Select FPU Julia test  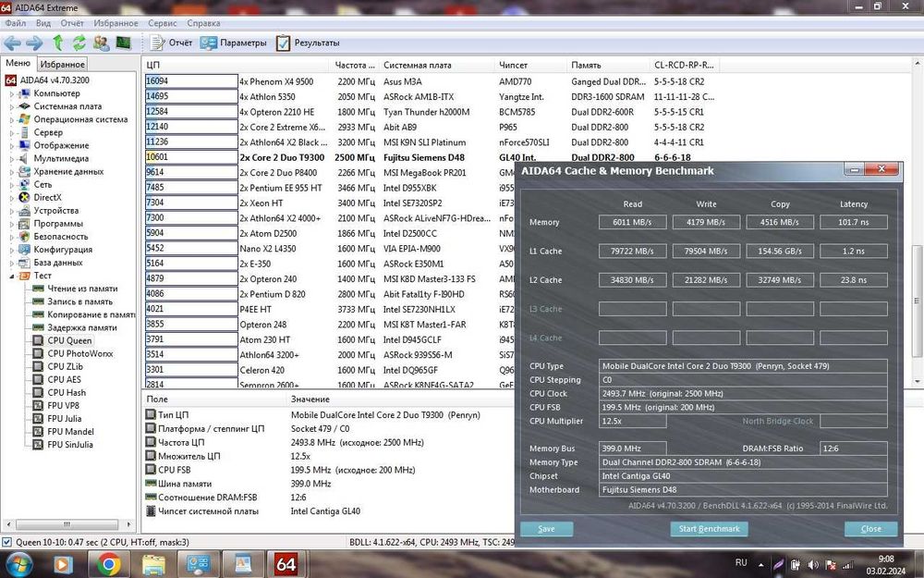coord(64,418)
